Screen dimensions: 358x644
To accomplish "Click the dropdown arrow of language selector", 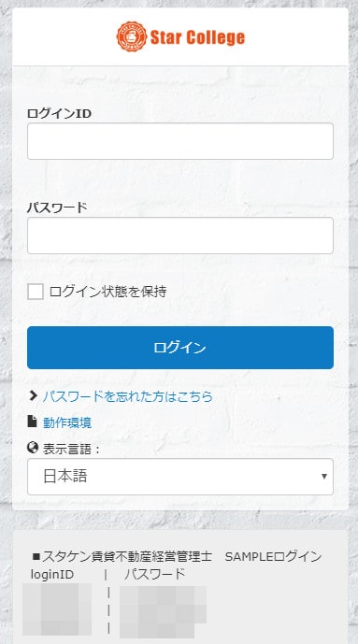I will click(x=324, y=477).
